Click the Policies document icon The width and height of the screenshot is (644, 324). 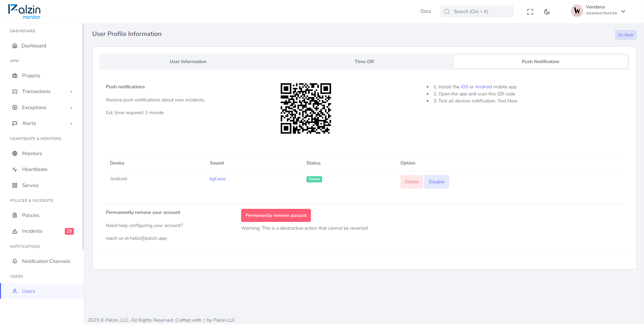(x=15, y=215)
